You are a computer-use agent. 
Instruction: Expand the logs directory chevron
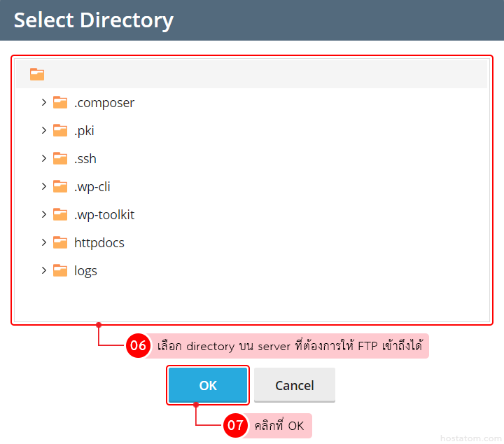(x=44, y=270)
